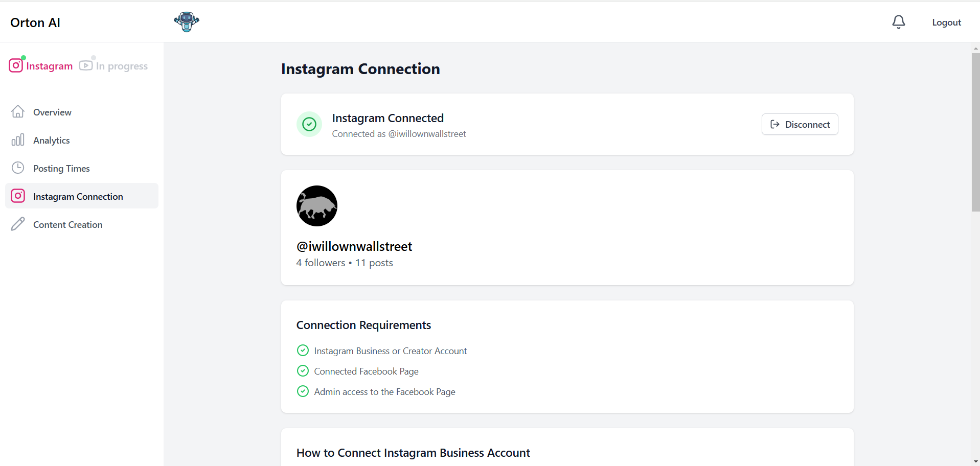Select the In progress video tab
The height and width of the screenshot is (466, 980).
point(114,66)
